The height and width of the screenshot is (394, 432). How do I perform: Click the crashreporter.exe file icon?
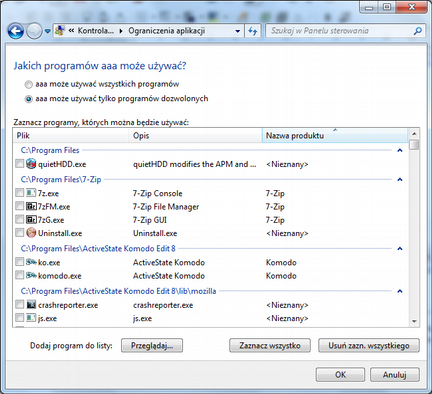click(x=31, y=305)
